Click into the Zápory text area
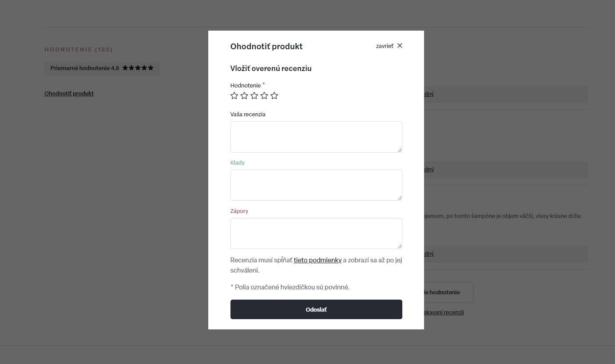This screenshot has height=364, width=615. point(316,233)
